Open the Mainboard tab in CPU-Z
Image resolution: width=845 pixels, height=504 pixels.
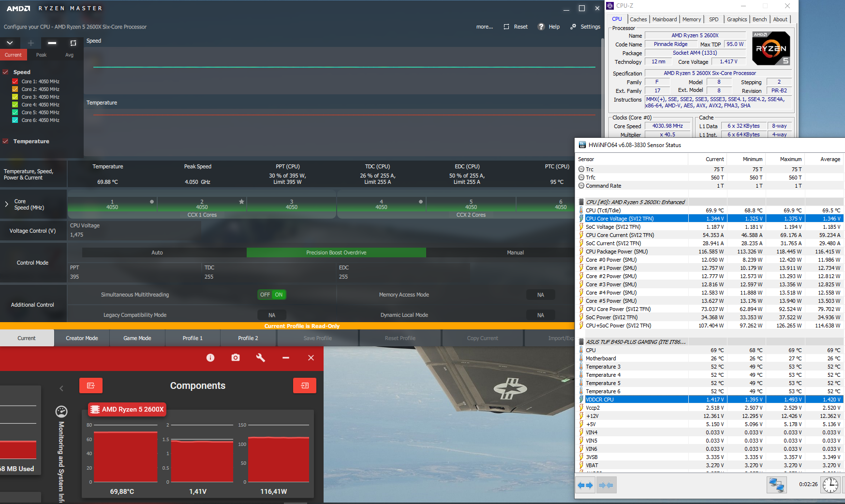[x=665, y=19]
